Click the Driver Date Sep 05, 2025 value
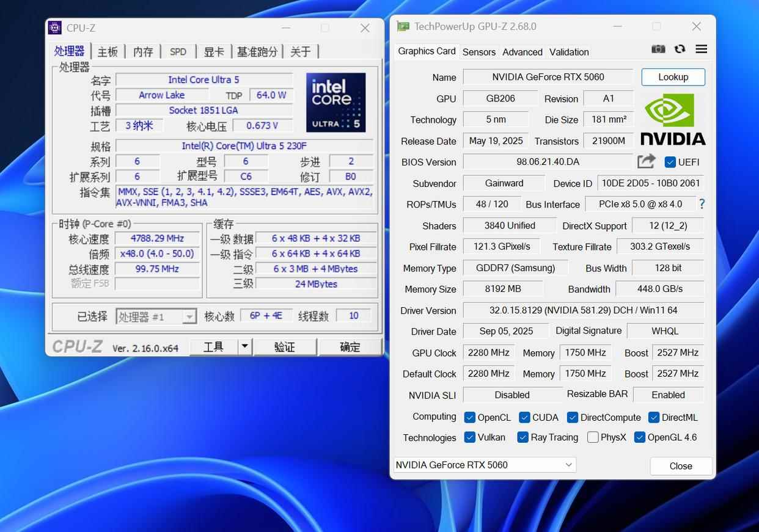Viewport: 759px width, 532px height. click(x=506, y=331)
